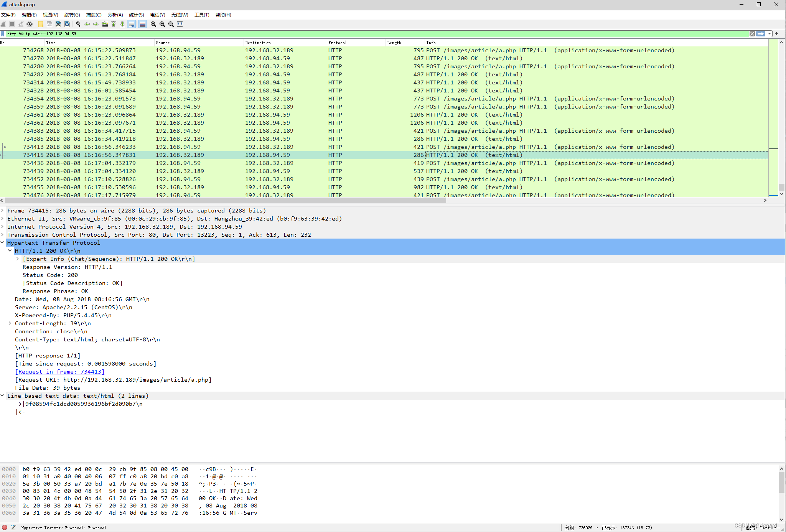Image resolution: width=786 pixels, height=532 pixels.
Task: Click 配置: Default profile in status bar
Action: [x=761, y=528]
